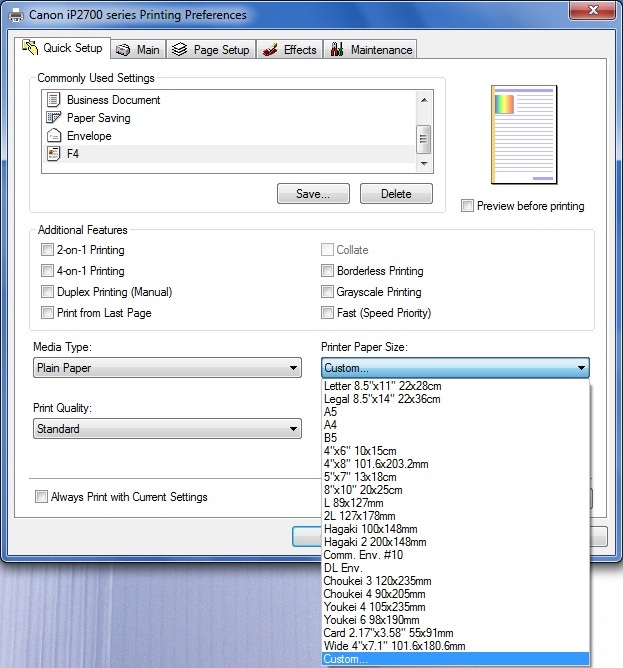Choose Card 2.17"x3.58" 55x91mm size
This screenshot has width=623, height=668.
[455, 633]
